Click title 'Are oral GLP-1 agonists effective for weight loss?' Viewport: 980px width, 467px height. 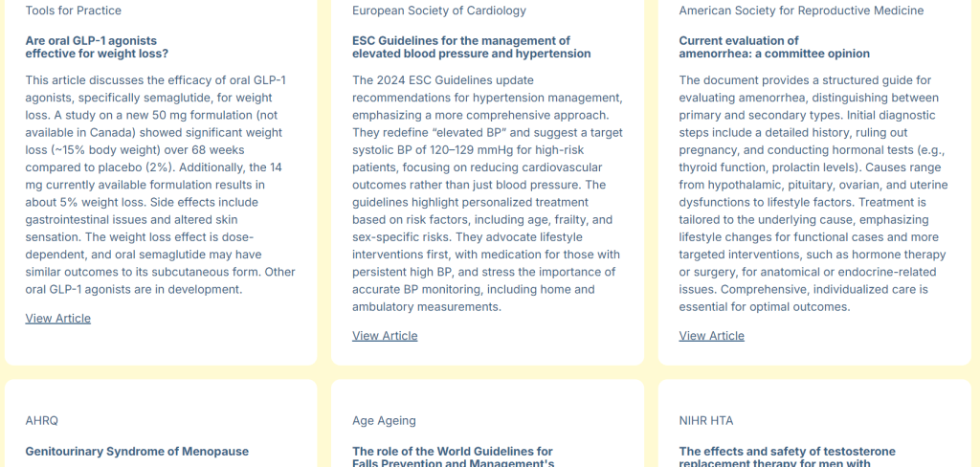coord(97,47)
